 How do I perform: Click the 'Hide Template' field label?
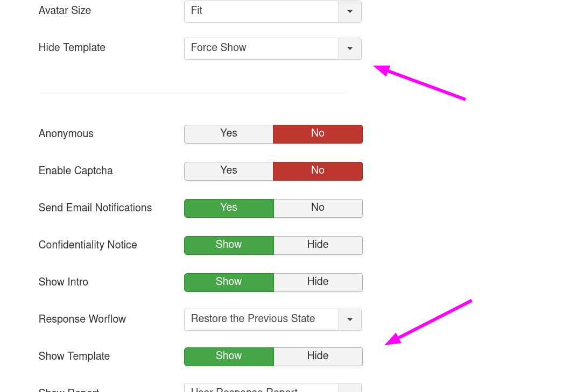pyautogui.click(x=72, y=48)
